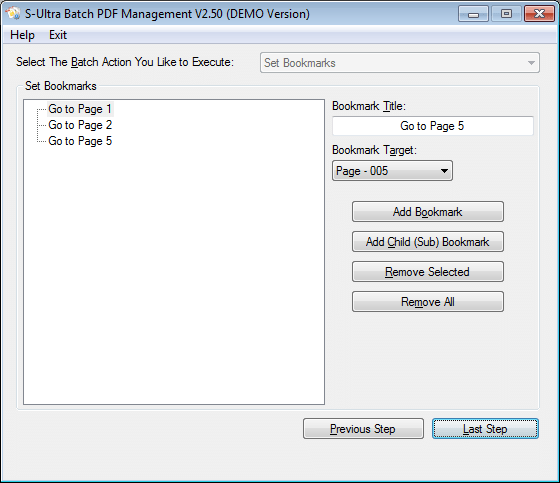Open the Help menu
This screenshot has height=483, width=560.
[22, 35]
